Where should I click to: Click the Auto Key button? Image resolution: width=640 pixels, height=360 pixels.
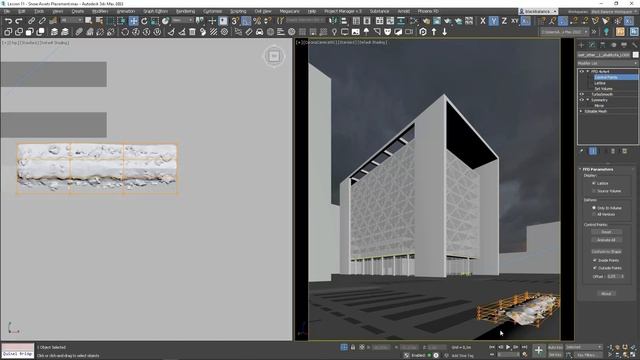tap(555, 347)
